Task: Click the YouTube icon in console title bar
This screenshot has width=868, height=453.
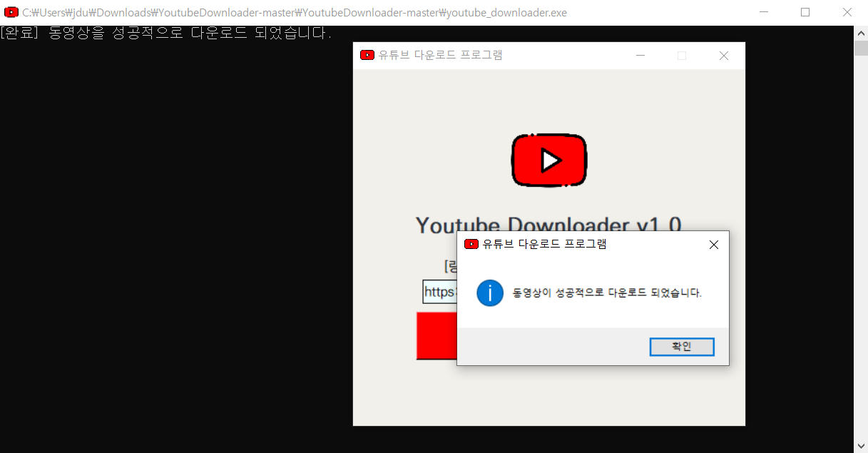Action: click(11, 12)
